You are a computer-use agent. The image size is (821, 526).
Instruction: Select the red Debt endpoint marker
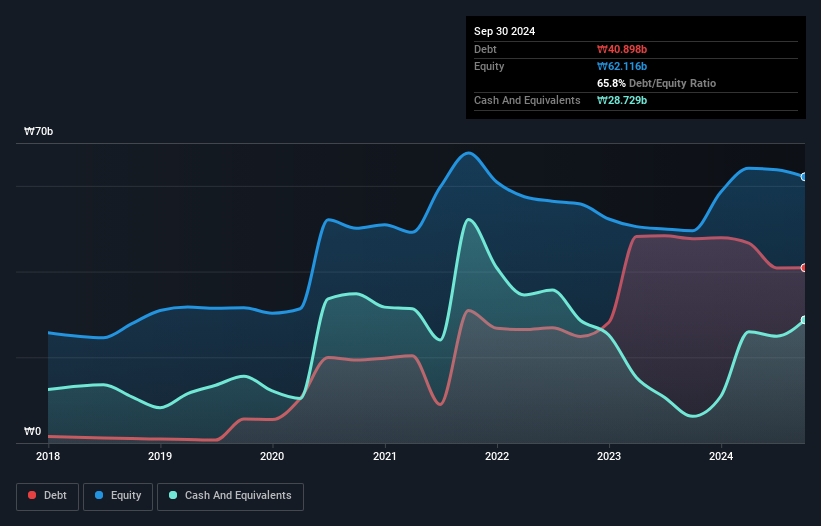804,268
